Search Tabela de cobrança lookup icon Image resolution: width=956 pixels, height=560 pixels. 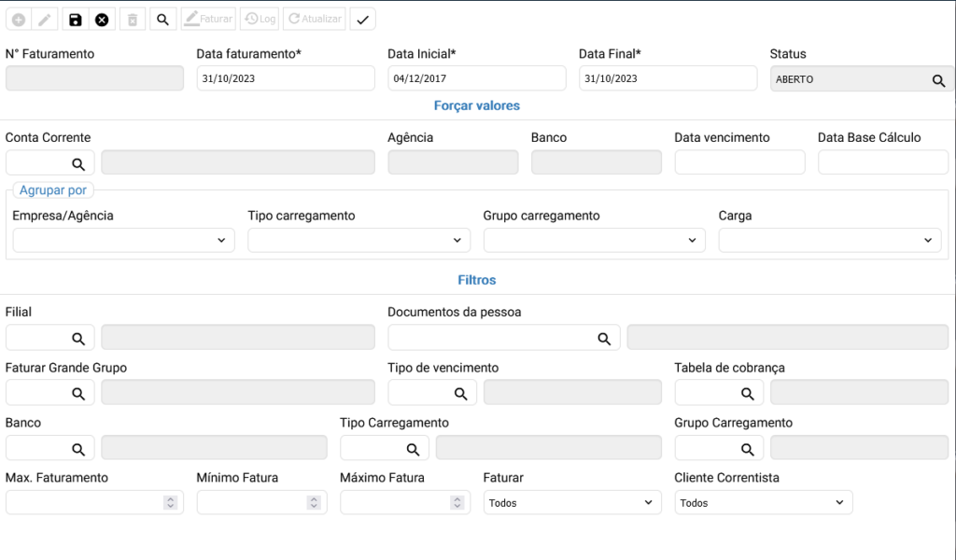pyautogui.click(x=747, y=394)
